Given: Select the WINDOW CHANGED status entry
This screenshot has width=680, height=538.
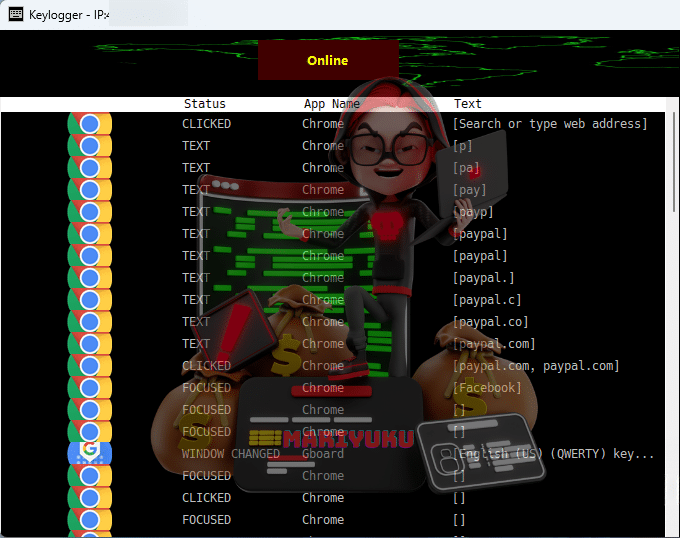Looking at the screenshot, I should click(x=231, y=454).
